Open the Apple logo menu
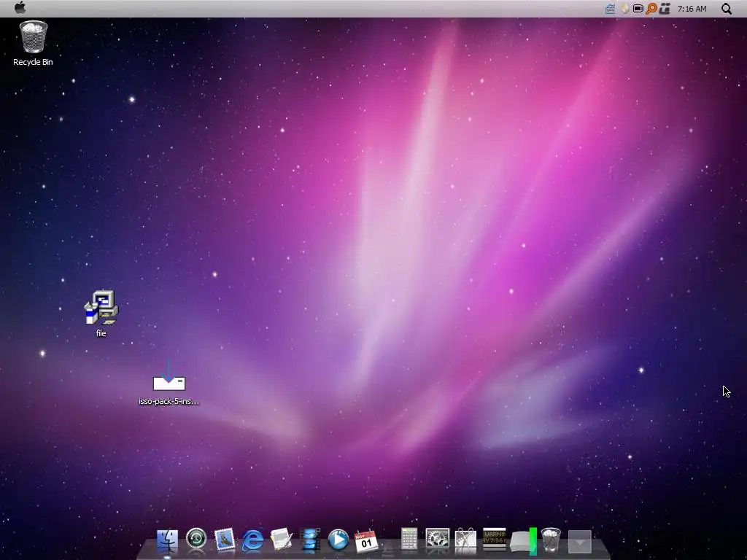The image size is (747, 560). point(20,8)
